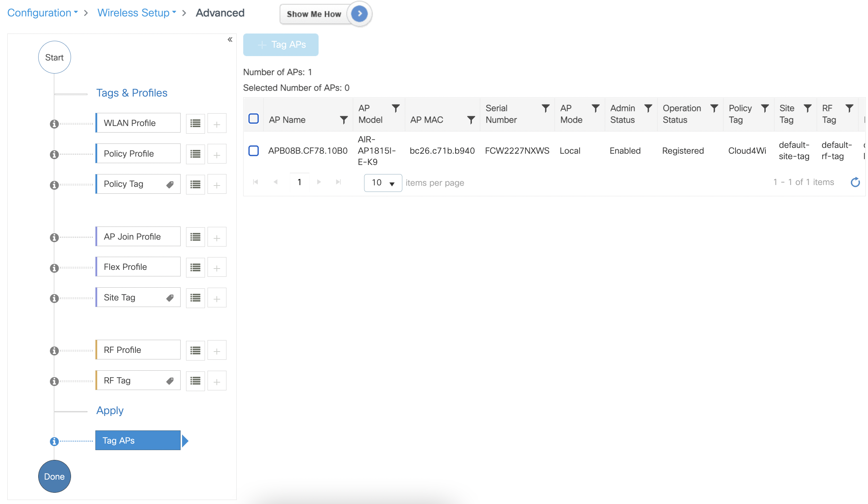The height and width of the screenshot is (504, 868).
Task: Expand the Configuration breadcrumb menu
Action: point(43,13)
